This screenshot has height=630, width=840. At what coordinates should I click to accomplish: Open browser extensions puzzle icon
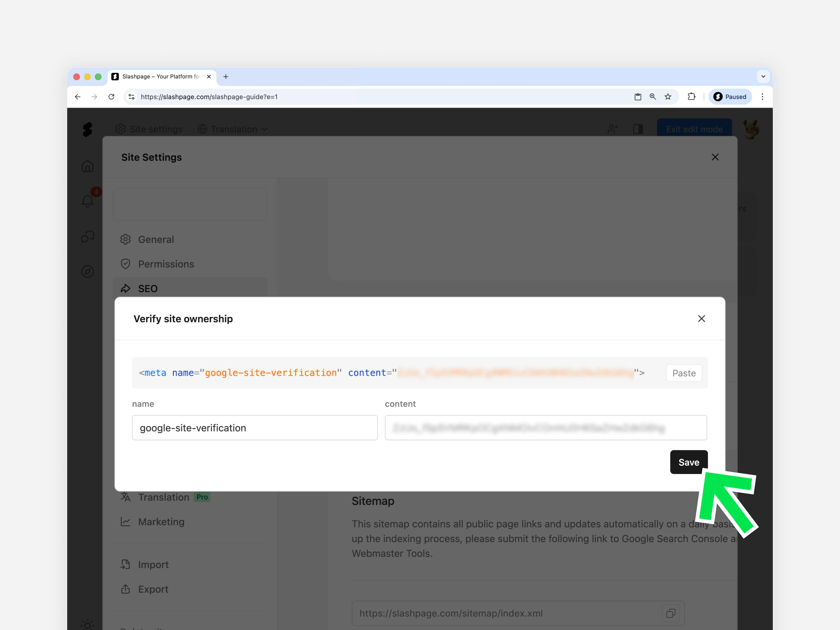click(691, 97)
